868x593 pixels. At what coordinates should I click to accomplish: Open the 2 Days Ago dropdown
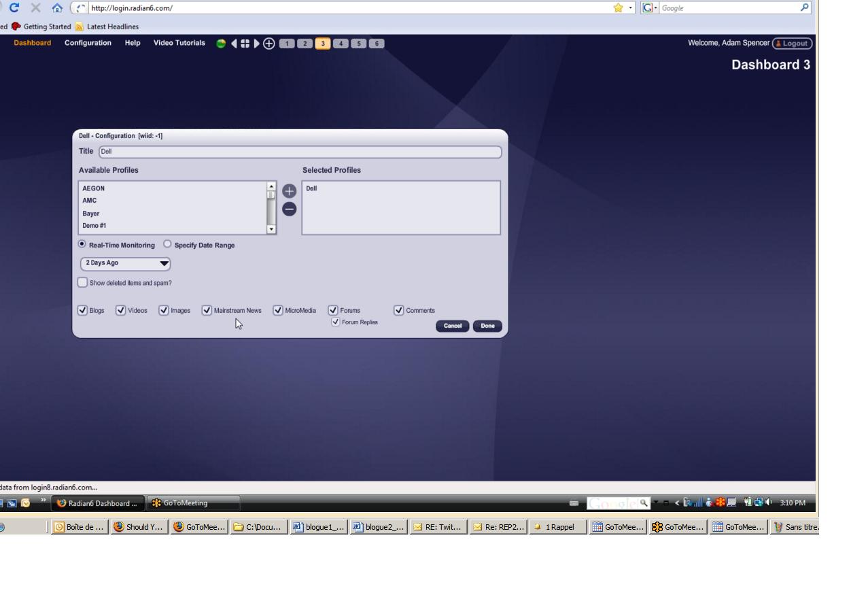pyautogui.click(x=126, y=263)
